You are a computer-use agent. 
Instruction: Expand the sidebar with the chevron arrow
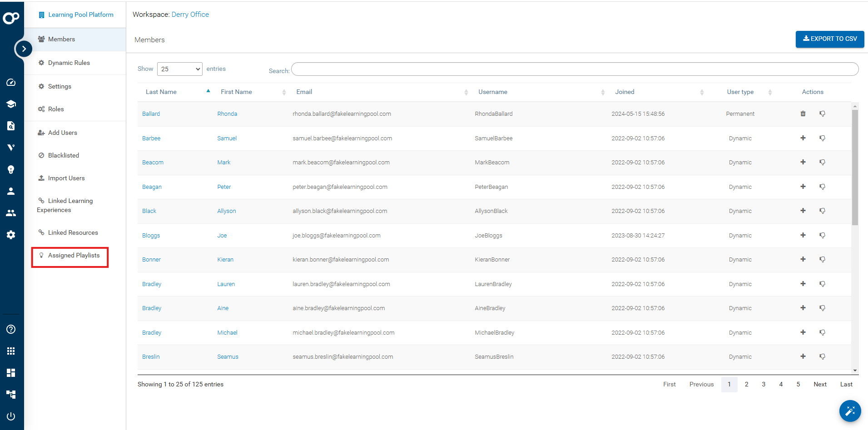click(24, 49)
